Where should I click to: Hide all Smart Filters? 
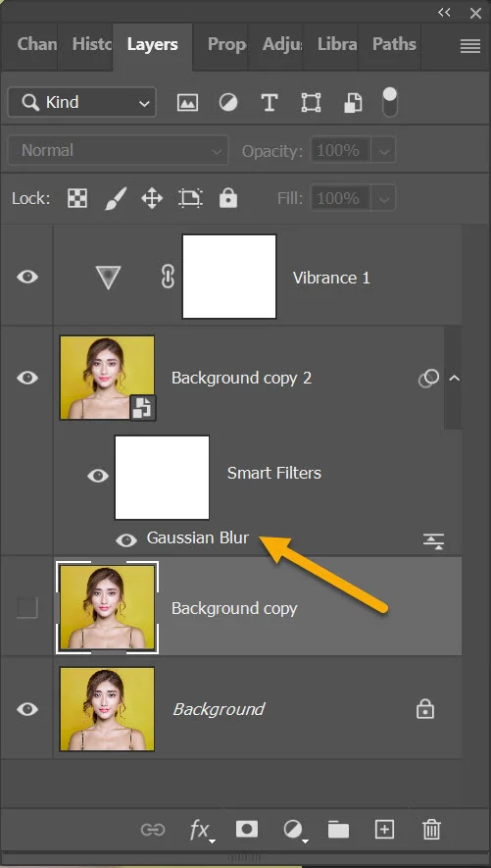pyautogui.click(x=98, y=476)
